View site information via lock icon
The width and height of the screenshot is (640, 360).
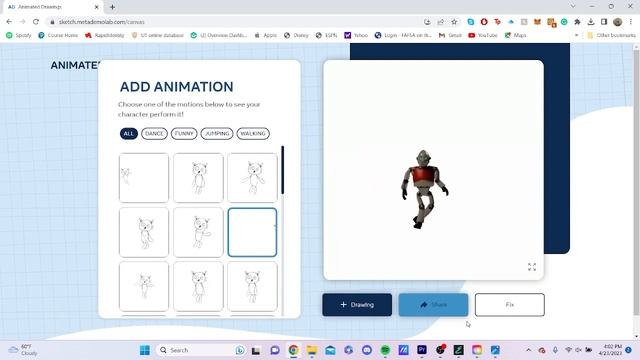[52, 22]
